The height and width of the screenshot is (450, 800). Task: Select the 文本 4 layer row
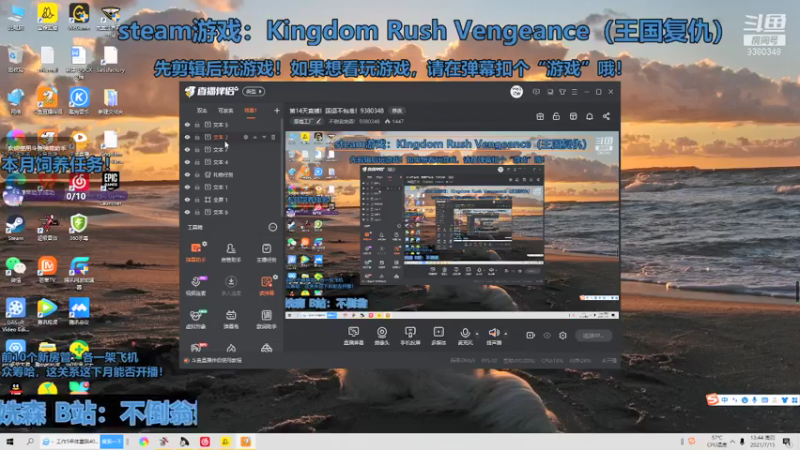coord(232,162)
